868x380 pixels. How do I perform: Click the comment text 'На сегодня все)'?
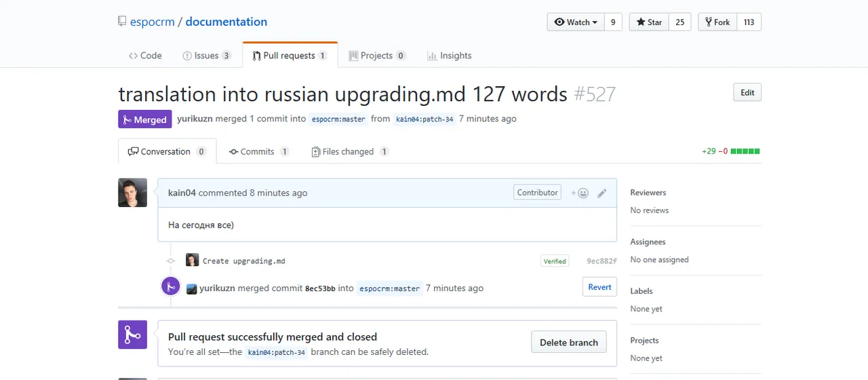click(x=201, y=225)
